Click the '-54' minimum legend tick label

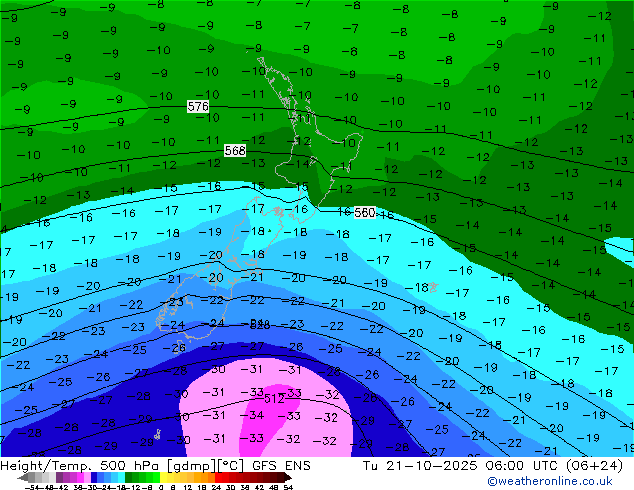(x=32, y=487)
